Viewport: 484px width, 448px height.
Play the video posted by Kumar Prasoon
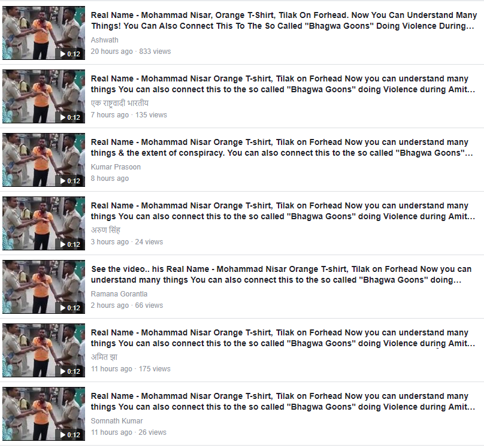(44, 160)
